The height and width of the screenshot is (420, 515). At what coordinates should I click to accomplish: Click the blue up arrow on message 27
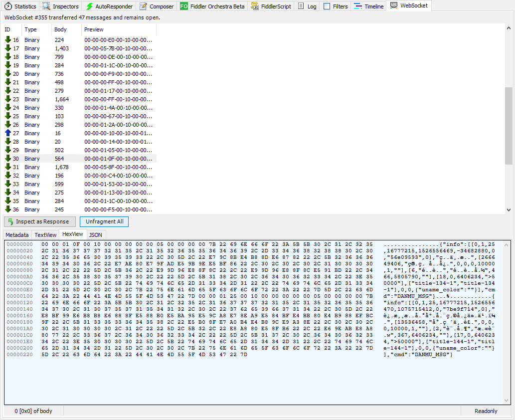(x=8, y=133)
